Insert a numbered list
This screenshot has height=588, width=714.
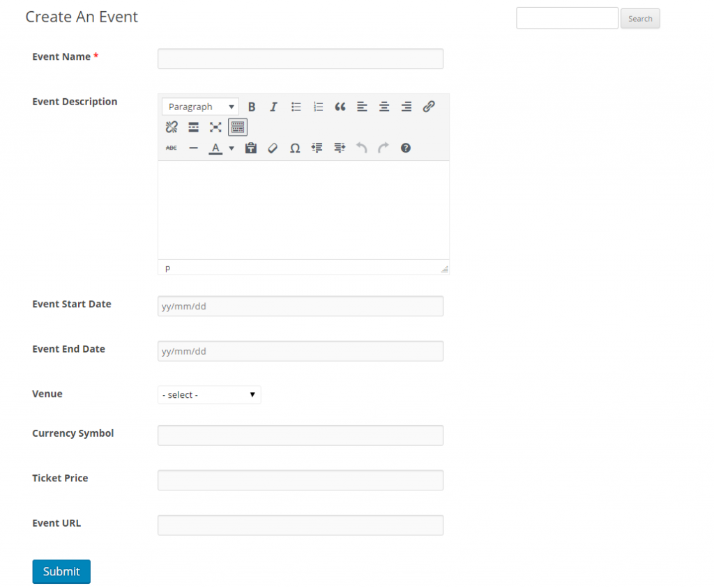pyautogui.click(x=318, y=107)
